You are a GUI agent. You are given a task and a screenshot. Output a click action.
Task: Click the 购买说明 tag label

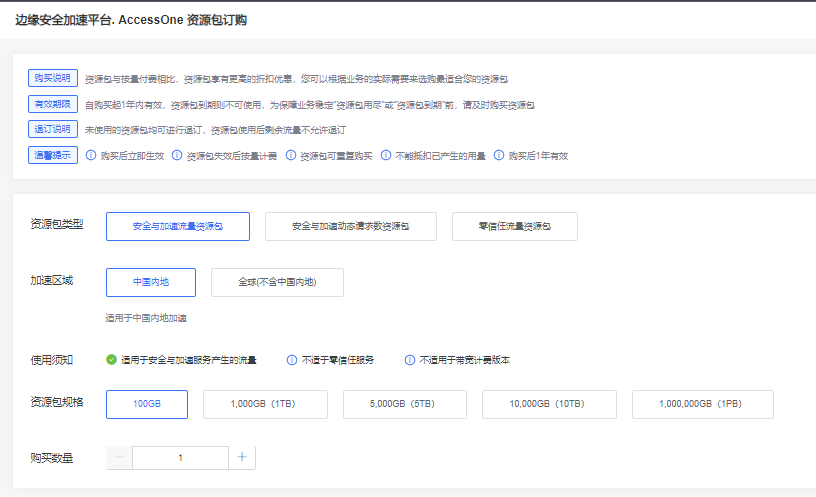tap(53, 78)
